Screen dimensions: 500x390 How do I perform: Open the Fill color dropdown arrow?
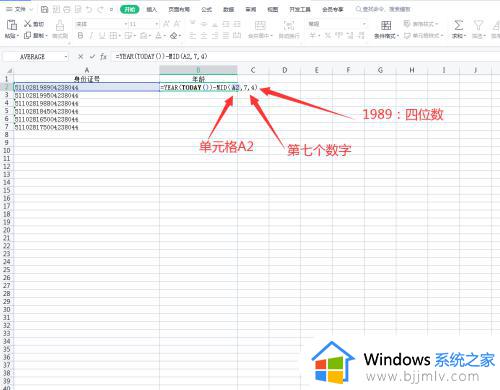tap(150, 36)
